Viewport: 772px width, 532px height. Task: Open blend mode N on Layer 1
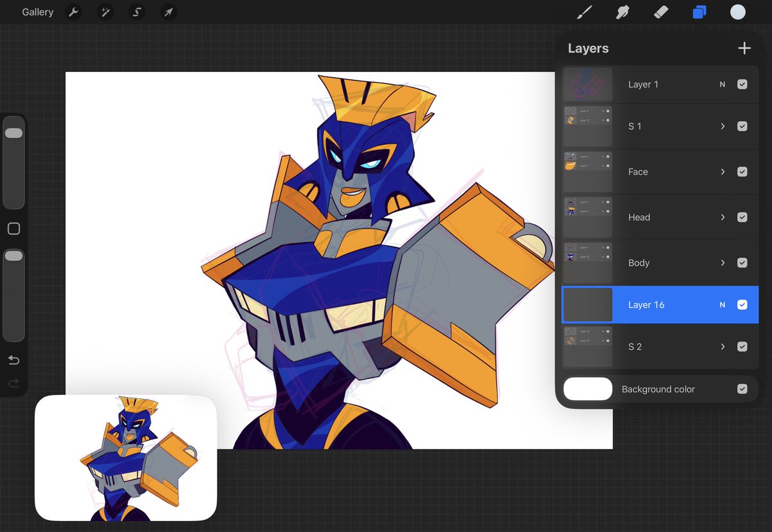(722, 84)
